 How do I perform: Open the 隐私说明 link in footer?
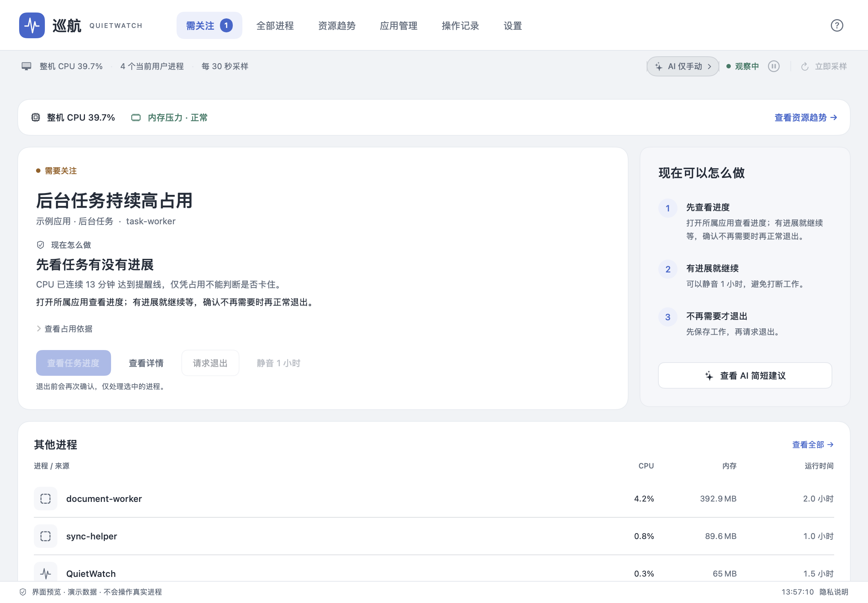click(x=834, y=592)
